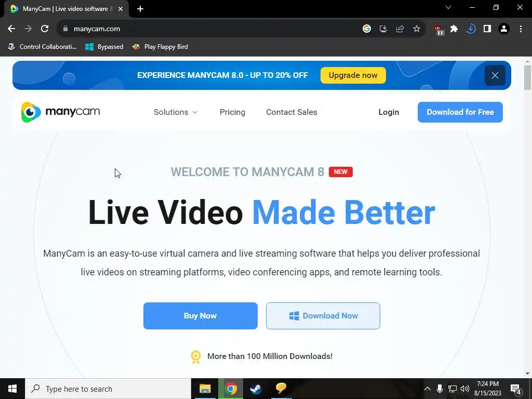Share this page via the share icon
532x399 pixels.
[x=400, y=29]
